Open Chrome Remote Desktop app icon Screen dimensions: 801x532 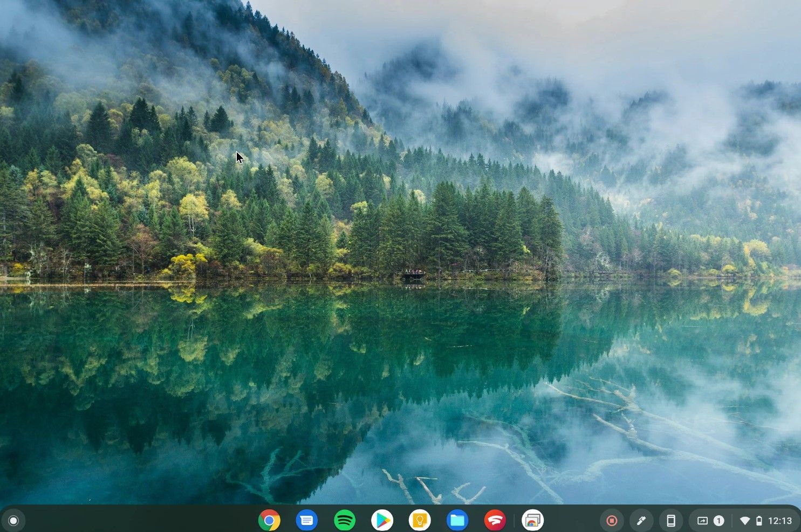pos(533,521)
